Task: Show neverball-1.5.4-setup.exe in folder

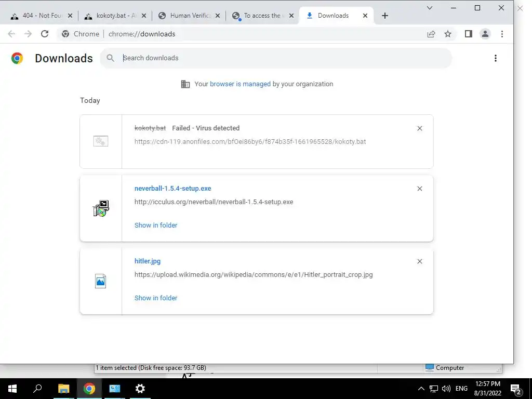Action: [156, 225]
